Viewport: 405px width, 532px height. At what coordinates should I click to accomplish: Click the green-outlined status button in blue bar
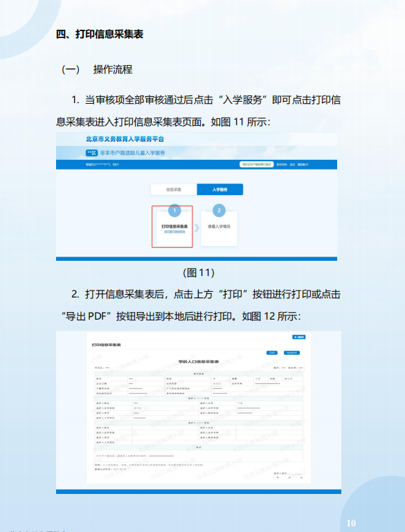tap(257, 165)
